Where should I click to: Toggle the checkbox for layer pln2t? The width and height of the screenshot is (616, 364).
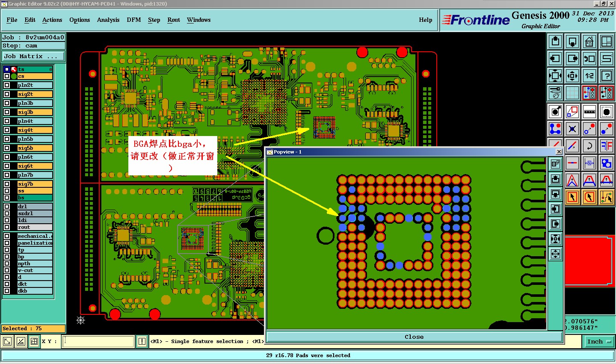coord(7,85)
